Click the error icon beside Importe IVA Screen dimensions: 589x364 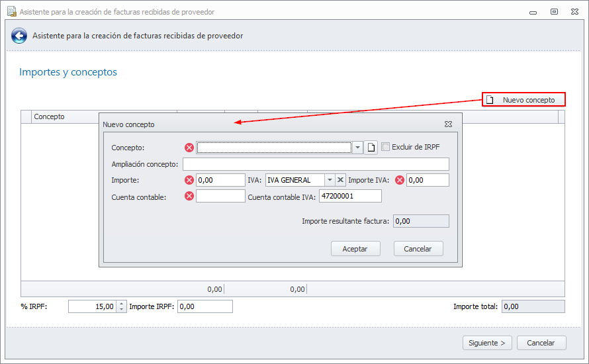click(x=400, y=180)
